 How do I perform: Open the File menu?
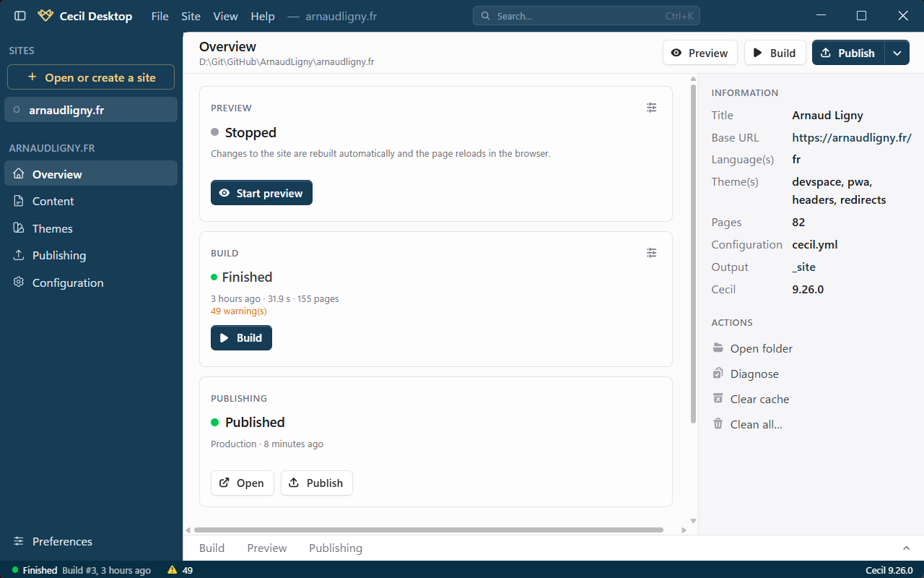pos(160,16)
